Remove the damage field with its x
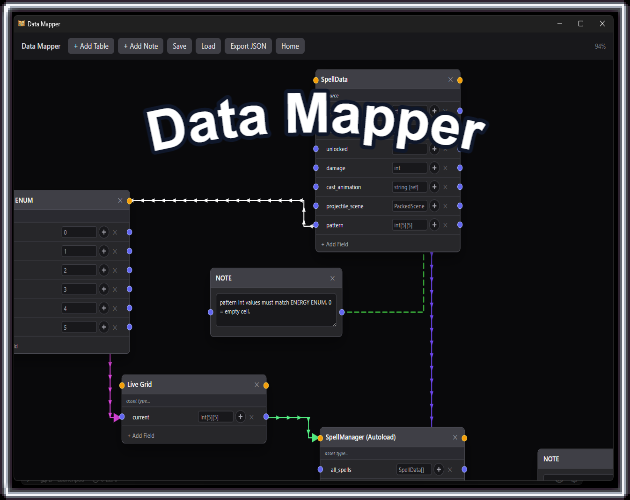This screenshot has width=630, height=500. point(445,168)
